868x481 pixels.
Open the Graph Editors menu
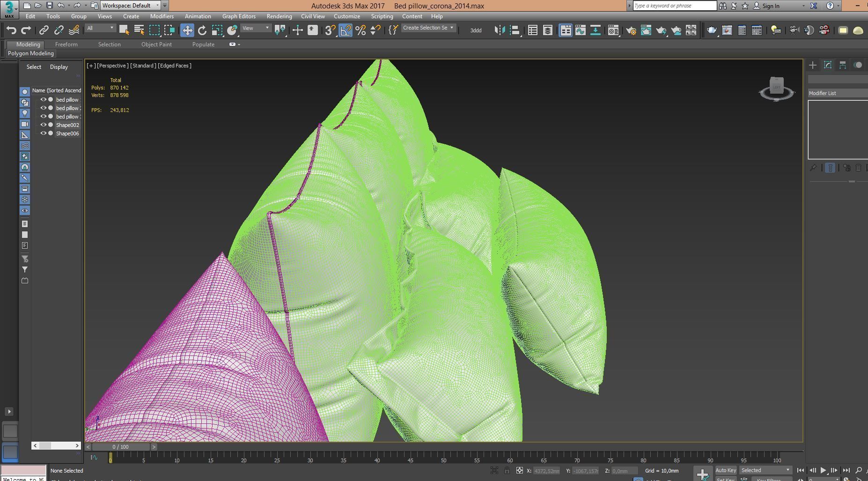[x=239, y=16]
